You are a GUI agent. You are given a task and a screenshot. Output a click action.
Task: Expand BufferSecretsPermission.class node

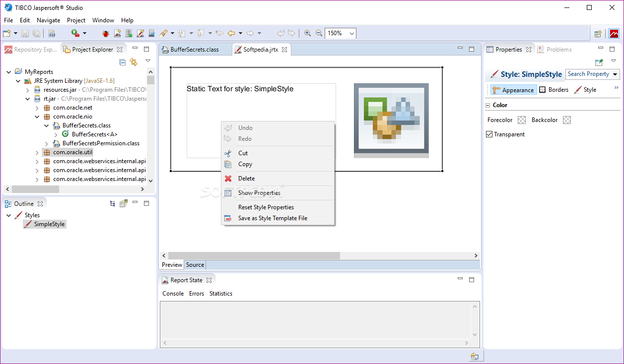point(47,143)
